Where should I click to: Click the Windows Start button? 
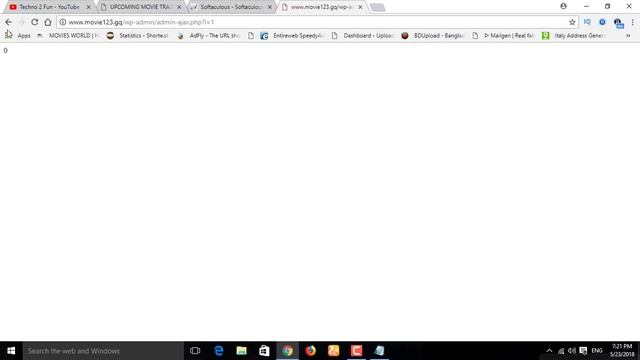point(11,351)
